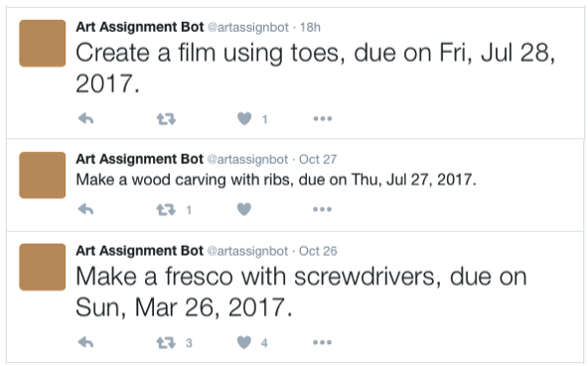Open the Oct 27 timestamp link
Viewport: 588px width, 366px height.
click(x=318, y=159)
